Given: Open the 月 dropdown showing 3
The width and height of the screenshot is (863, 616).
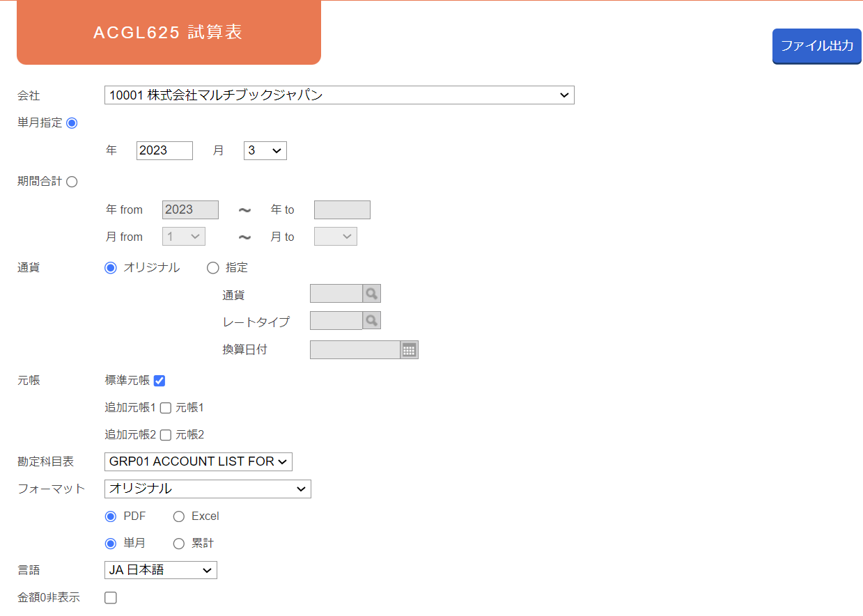Looking at the screenshot, I should [265, 150].
